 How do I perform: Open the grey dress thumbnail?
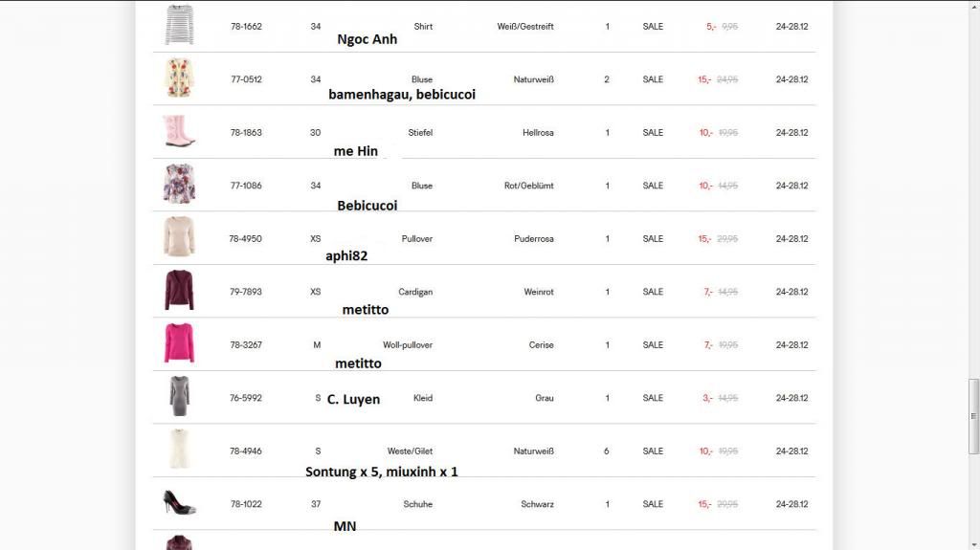pyautogui.click(x=179, y=396)
